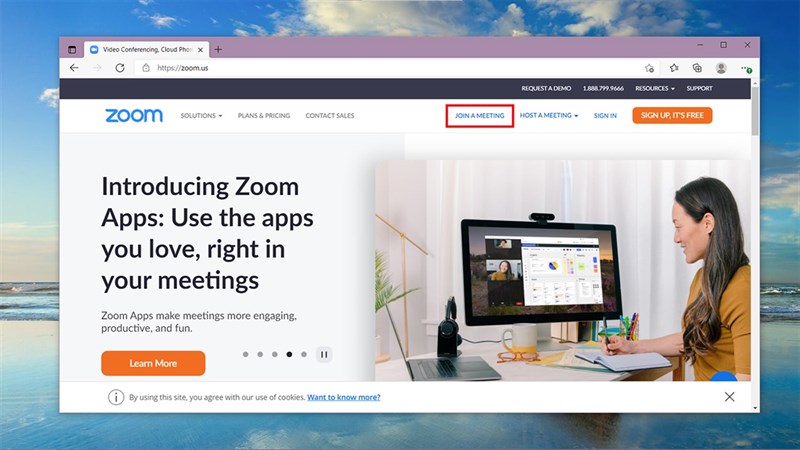Call the 1.888.799.9666 phone link
Viewport: 800px width, 450px height.
pyautogui.click(x=603, y=88)
